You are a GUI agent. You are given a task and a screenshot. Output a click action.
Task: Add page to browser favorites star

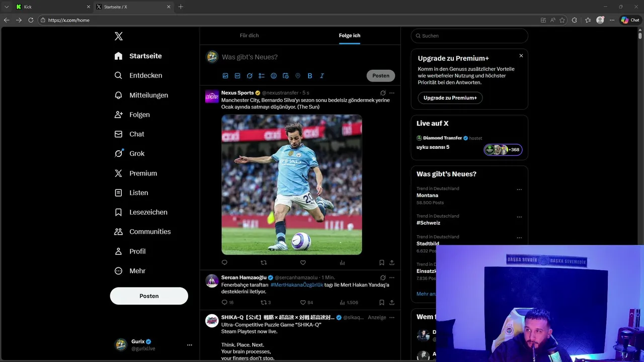click(x=562, y=20)
